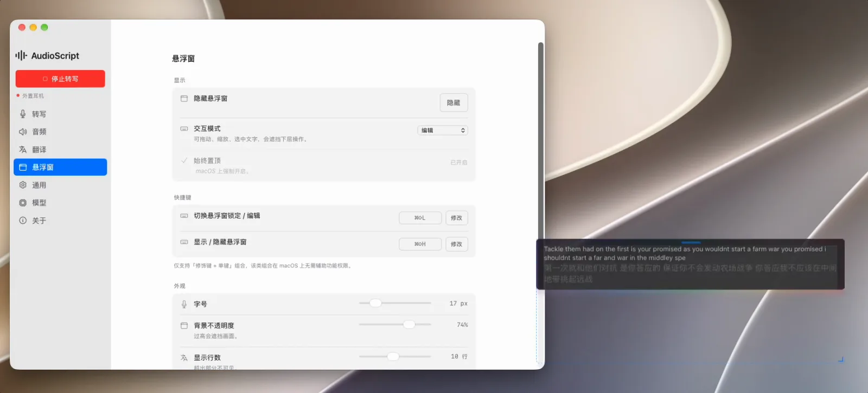Open the 转写 sidebar section
The height and width of the screenshot is (393, 868).
tap(60, 114)
